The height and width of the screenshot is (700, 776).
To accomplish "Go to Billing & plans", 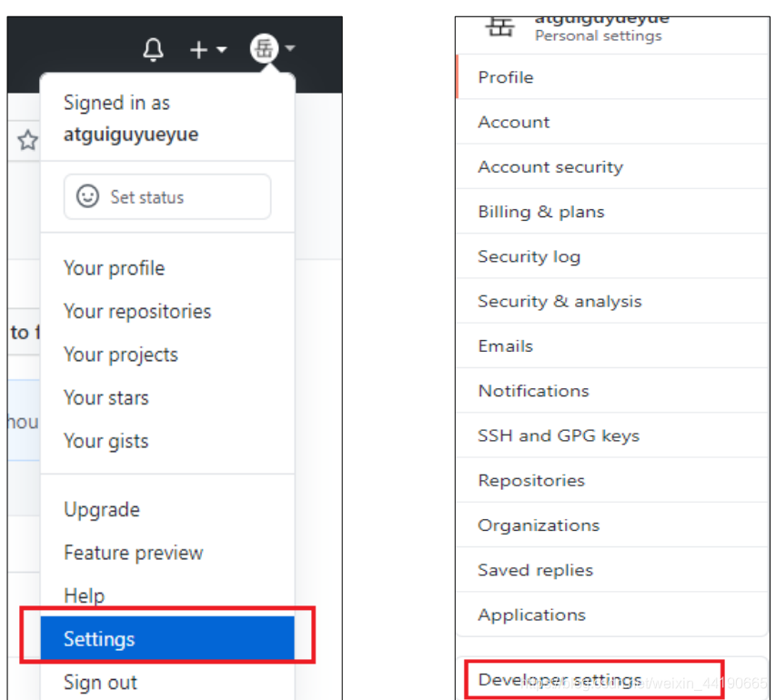I will point(612,212).
